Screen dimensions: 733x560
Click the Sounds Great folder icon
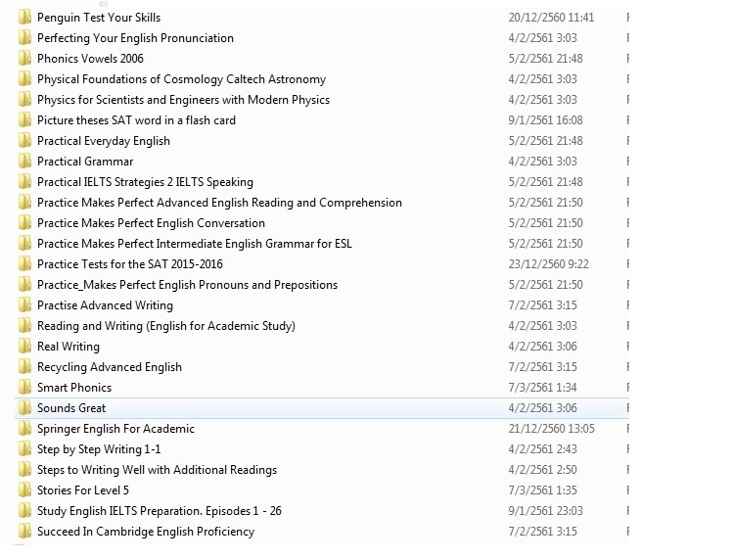[24, 408]
